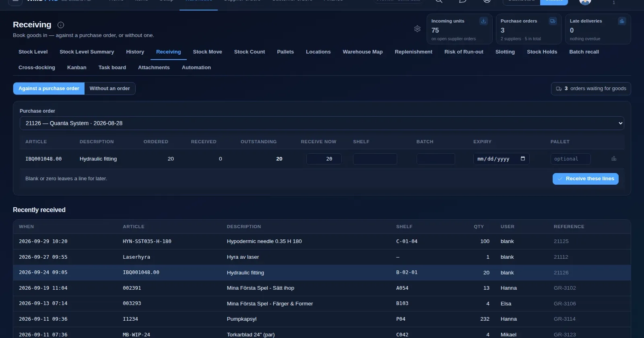644x338 pixels.
Task: Open the settings gear near the summary cards
Action: (417, 29)
